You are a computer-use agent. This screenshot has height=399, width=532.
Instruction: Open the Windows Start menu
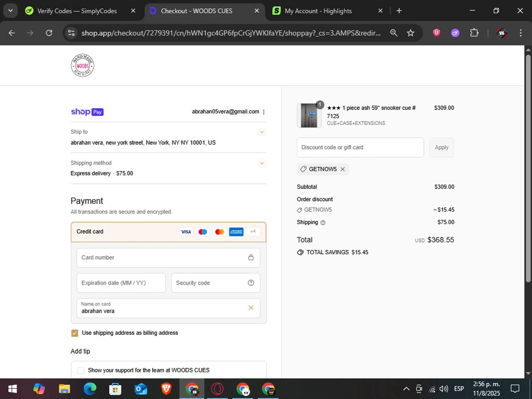pyautogui.click(x=13, y=389)
